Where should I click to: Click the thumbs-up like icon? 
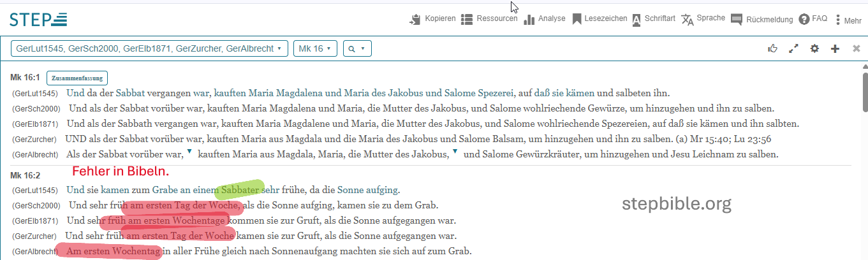[x=773, y=48]
